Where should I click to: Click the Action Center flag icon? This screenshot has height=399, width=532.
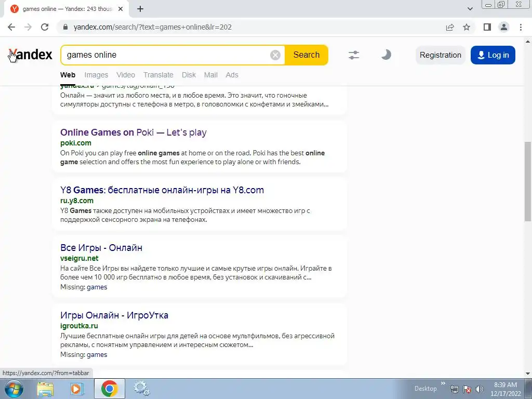pos(467,389)
